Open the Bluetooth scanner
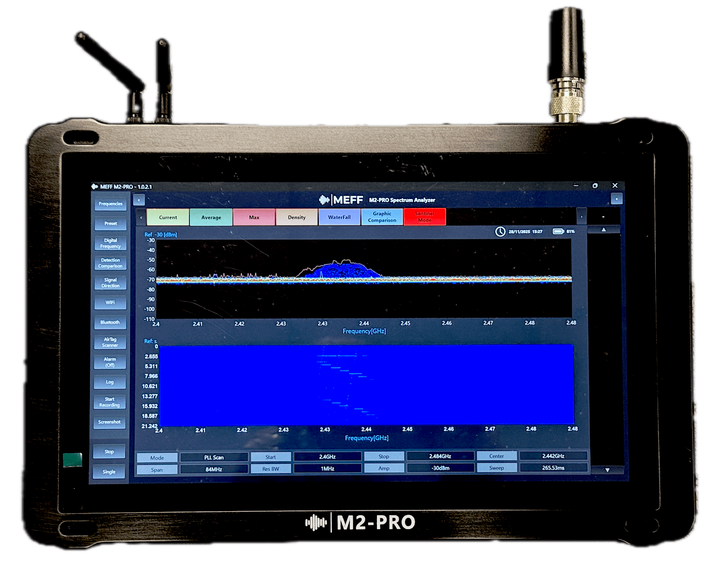This screenshot has height=580, width=728. coord(110,322)
